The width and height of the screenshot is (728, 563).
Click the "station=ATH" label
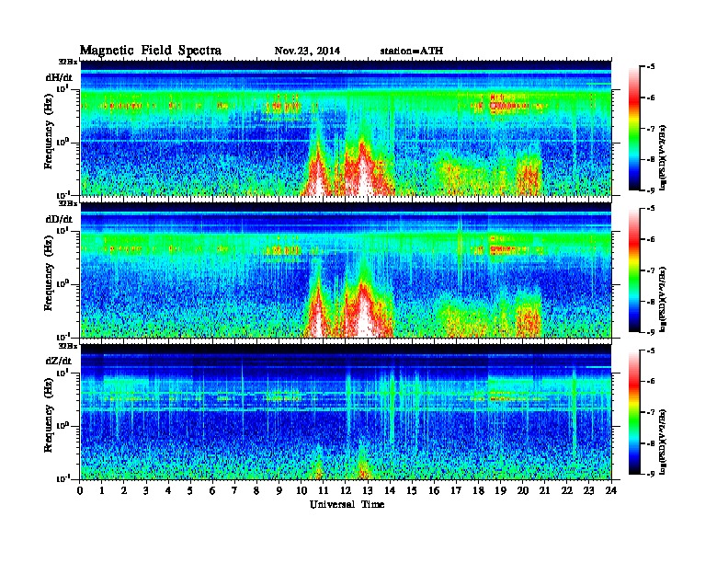tap(412, 52)
